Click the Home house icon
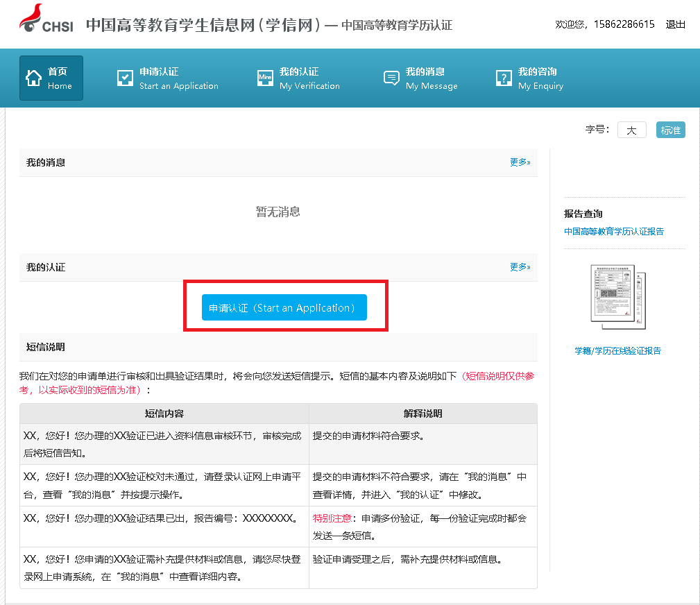The width and height of the screenshot is (700, 605). tap(33, 78)
